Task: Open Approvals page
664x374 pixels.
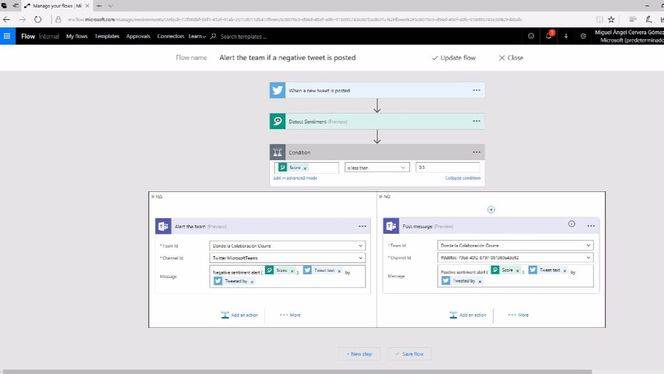Action: [138, 36]
